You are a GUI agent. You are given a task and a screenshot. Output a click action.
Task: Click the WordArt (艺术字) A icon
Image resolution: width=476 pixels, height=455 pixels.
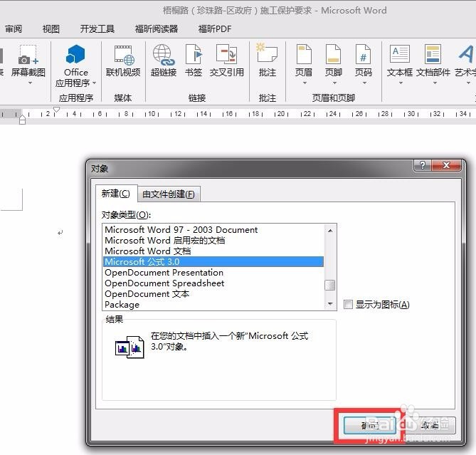[x=465, y=54]
